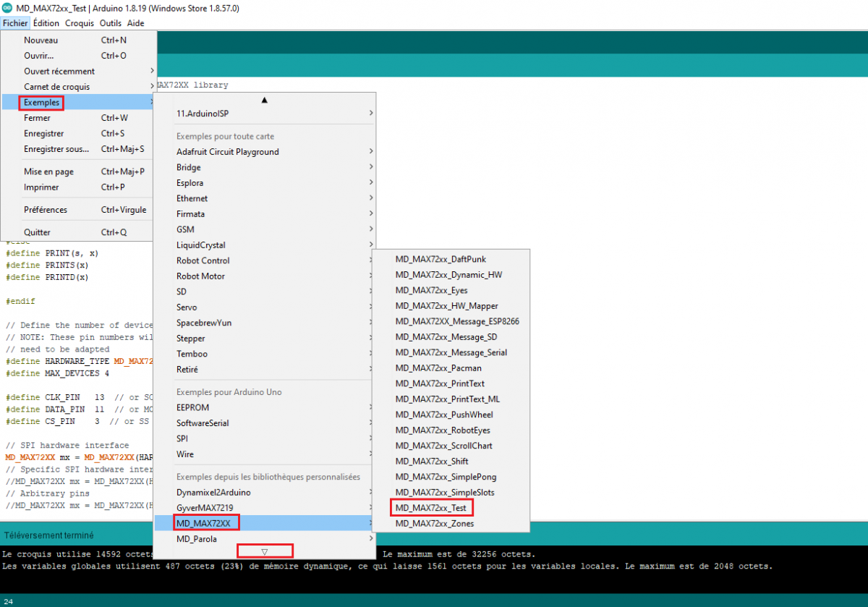Expand the Firmata examples submenu

(264, 214)
